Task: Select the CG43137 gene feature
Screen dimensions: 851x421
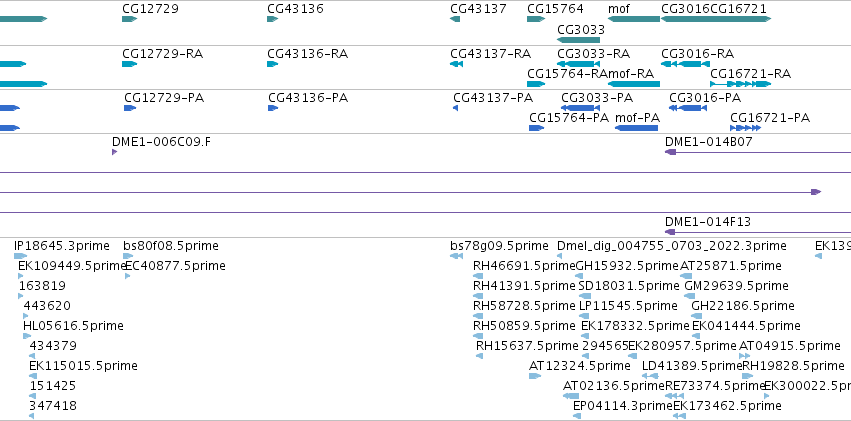Action: point(455,19)
